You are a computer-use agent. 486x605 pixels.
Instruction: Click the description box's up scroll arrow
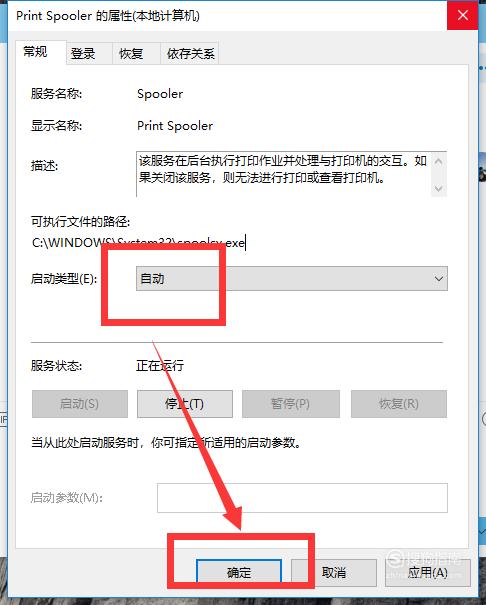pyautogui.click(x=438, y=162)
